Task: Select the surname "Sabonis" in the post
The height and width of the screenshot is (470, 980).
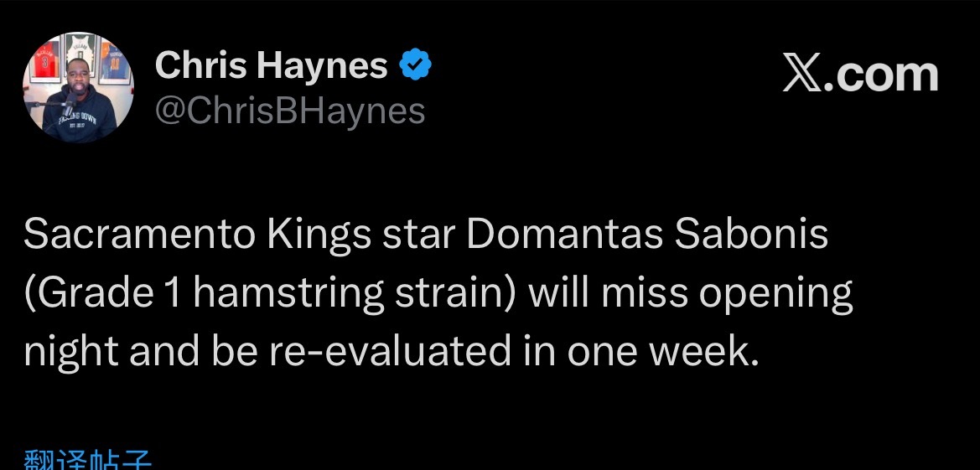Action: click(x=751, y=236)
